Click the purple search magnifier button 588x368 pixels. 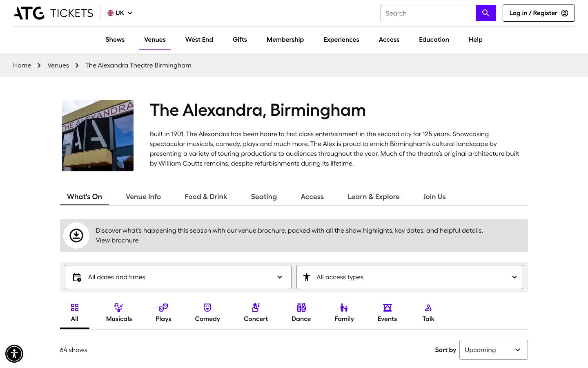(486, 13)
